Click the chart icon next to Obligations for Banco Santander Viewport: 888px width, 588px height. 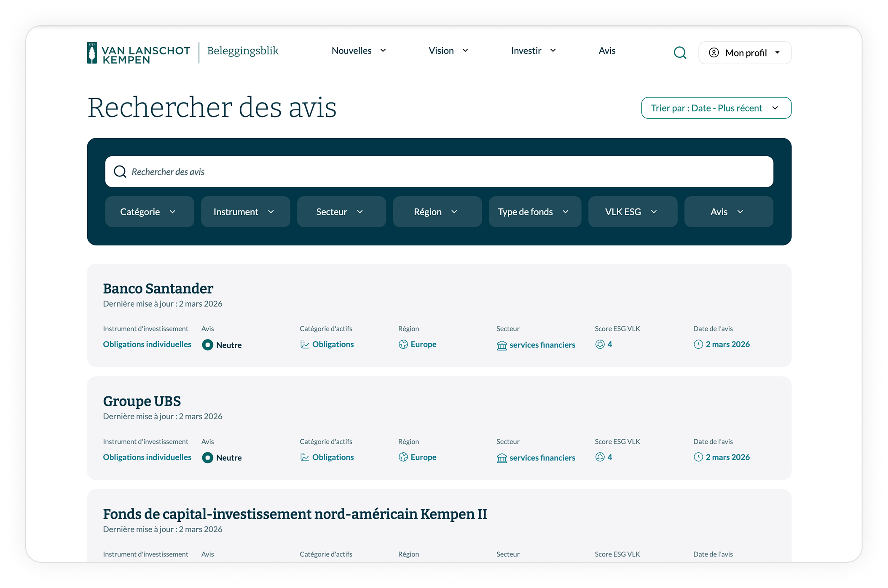point(304,345)
